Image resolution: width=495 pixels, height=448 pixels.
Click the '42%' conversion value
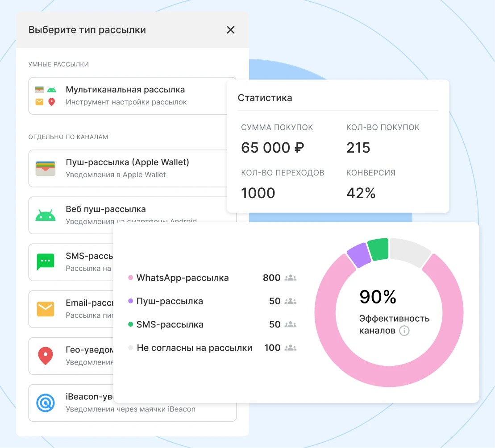[361, 193]
